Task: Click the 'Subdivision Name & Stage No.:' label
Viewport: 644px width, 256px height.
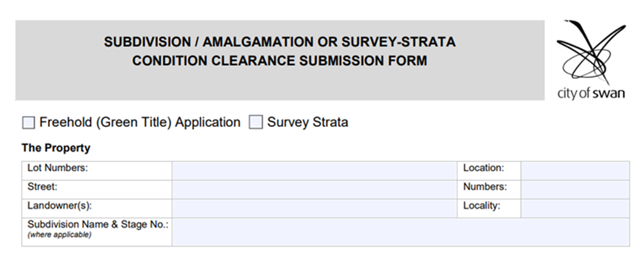Action: [x=98, y=224]
